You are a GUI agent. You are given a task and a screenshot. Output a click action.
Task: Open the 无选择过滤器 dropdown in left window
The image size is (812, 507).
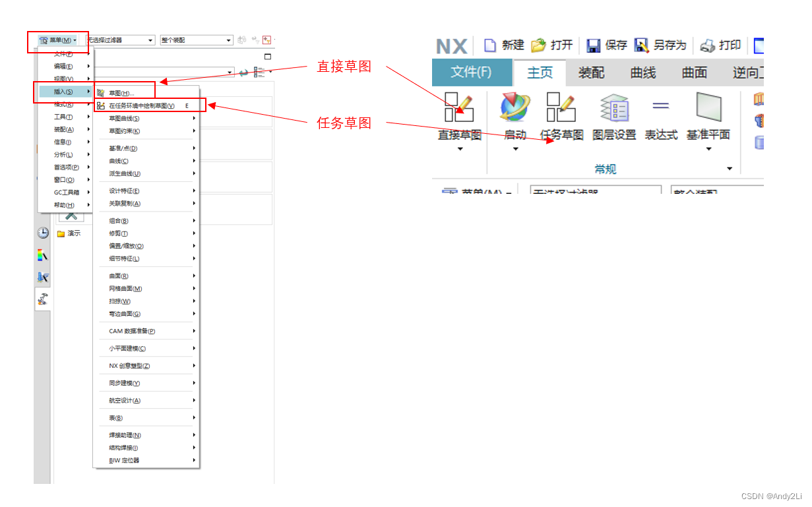120,40
